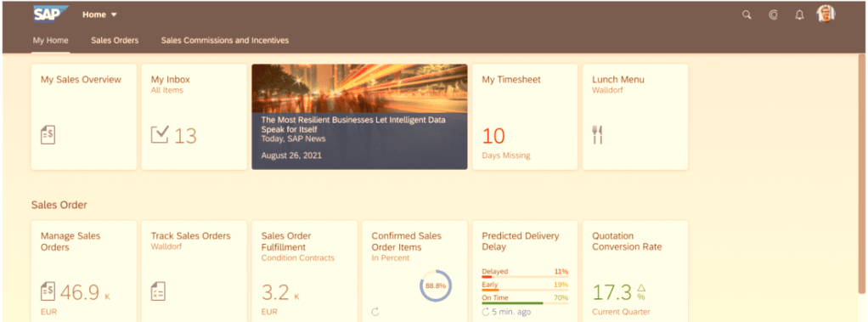The width and height of the screenshot is (868, 322).
Task: Click the Confirmed Sales Order Items refresh icon
Action: (x=375, y=312)
